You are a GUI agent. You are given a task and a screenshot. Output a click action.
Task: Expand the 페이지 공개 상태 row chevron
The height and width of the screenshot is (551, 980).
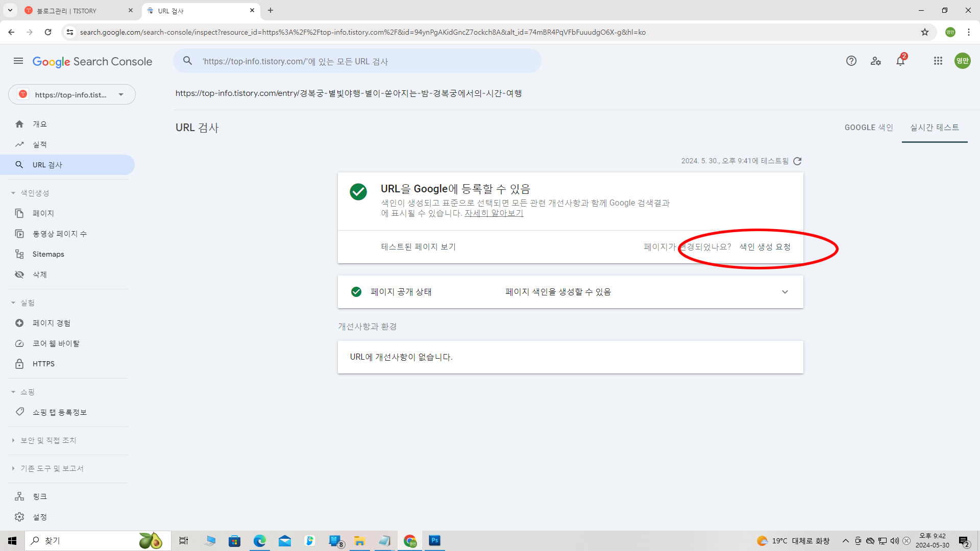(785, 292)
